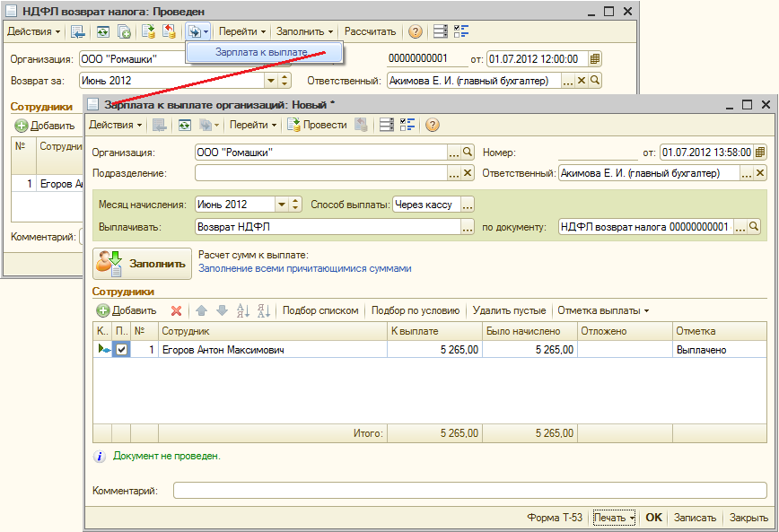The width and height of the screenshot is (779, 532).
Task: Click the Сотрудник column header
Action: [272, 331]
